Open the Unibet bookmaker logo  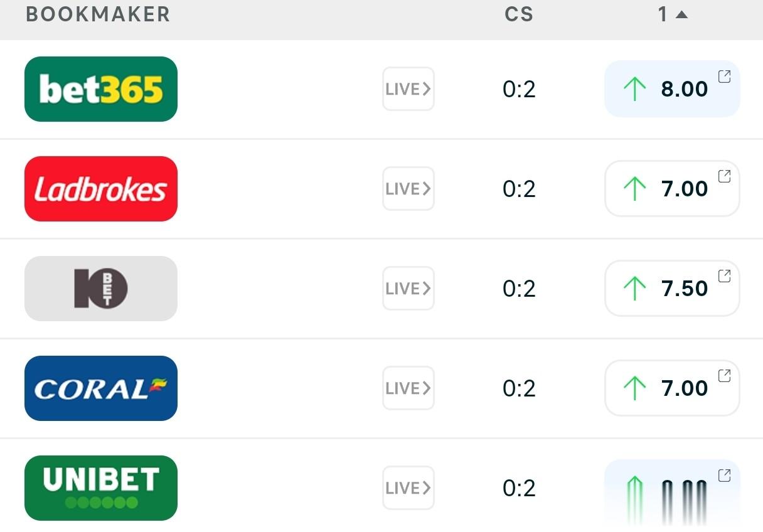100,488
